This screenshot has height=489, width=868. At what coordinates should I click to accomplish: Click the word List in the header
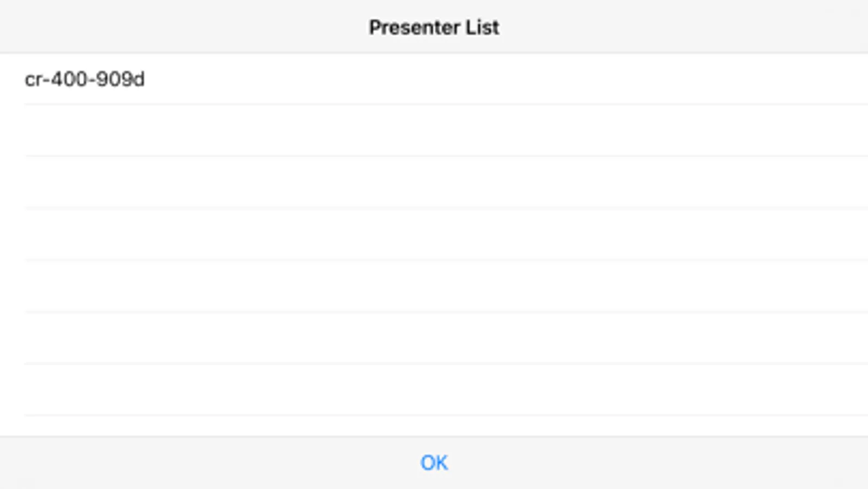pos(482,27)
